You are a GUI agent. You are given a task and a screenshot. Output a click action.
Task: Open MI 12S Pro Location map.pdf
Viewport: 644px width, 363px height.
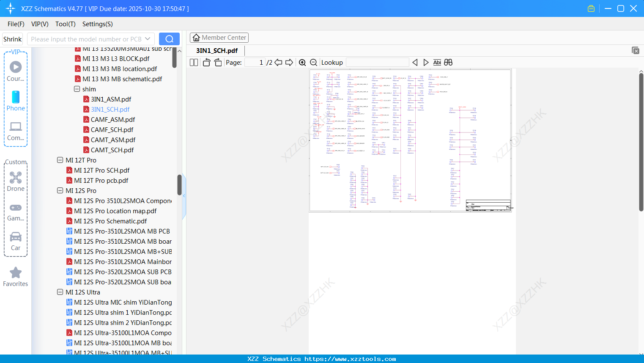coord(115,211)
